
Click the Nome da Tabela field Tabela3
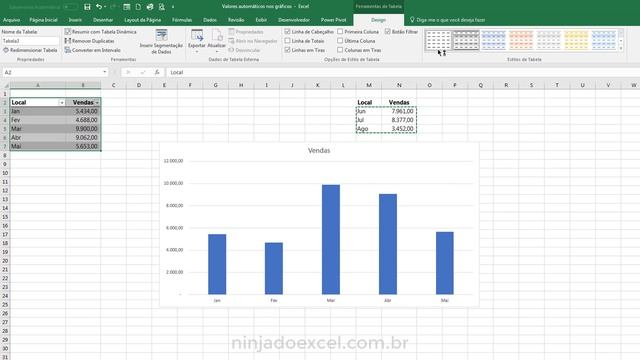tap(30, 41)
